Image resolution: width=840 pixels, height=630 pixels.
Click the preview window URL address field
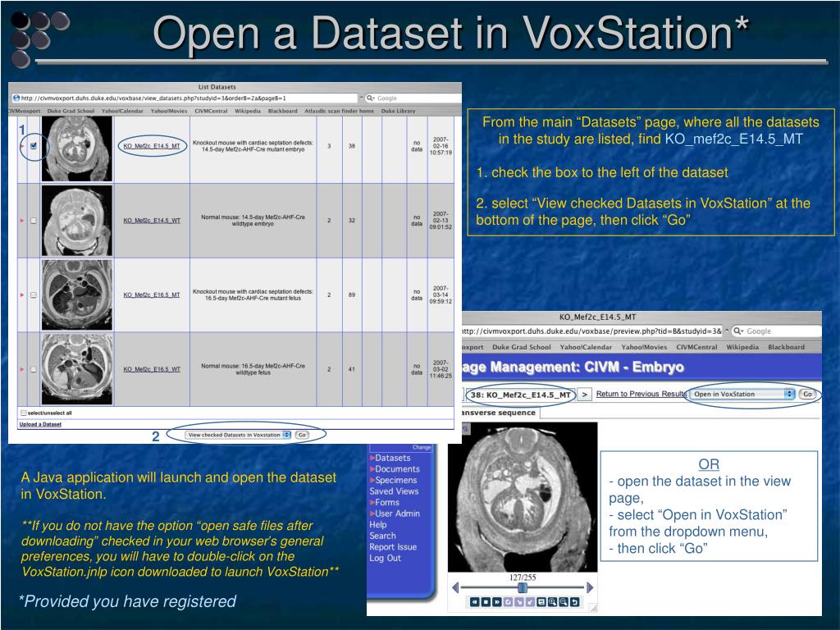click(x=591, y=331)
